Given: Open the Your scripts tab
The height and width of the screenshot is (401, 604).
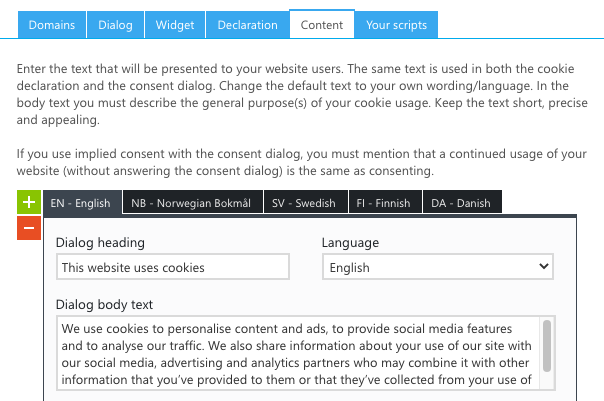Looking at the screenshot, I should click(396, 25).
